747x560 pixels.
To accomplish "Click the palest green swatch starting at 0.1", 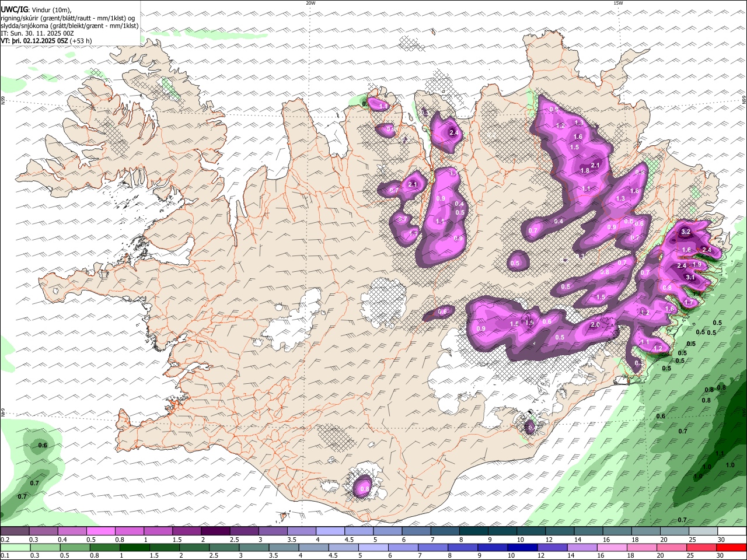I will tap(15, 548).
